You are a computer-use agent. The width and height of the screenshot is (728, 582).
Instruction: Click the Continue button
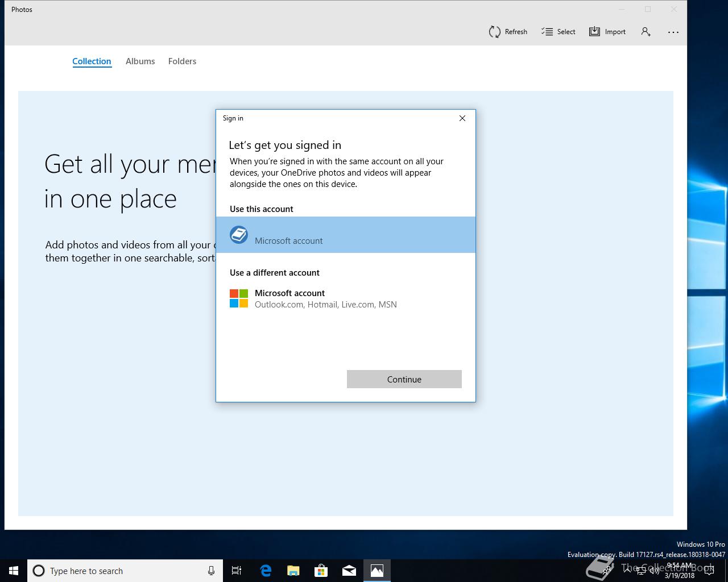(404, 379)
